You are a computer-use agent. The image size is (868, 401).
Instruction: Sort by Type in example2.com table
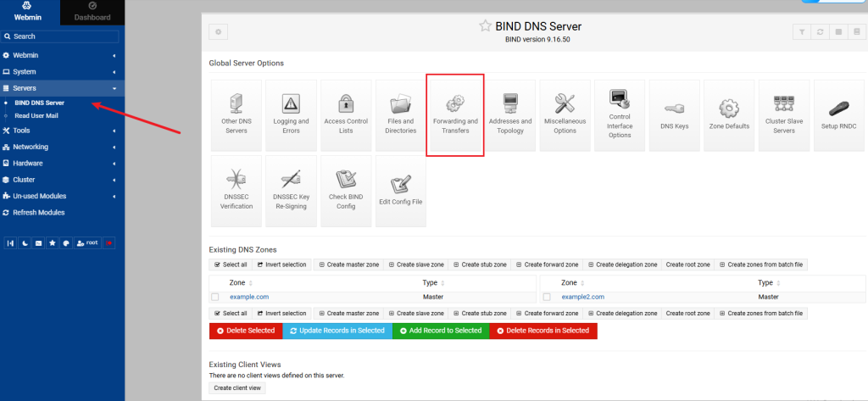pos(768,282)
